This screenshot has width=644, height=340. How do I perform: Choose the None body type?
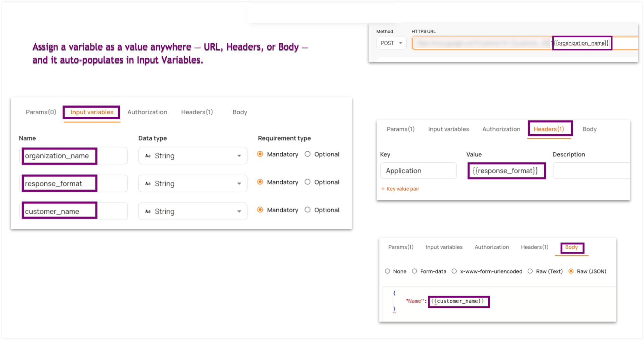[x=388, y=271]
